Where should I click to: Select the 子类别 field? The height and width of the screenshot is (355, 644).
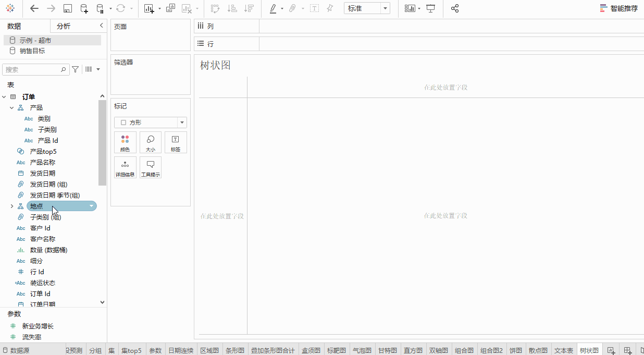(x=47, y=130)
